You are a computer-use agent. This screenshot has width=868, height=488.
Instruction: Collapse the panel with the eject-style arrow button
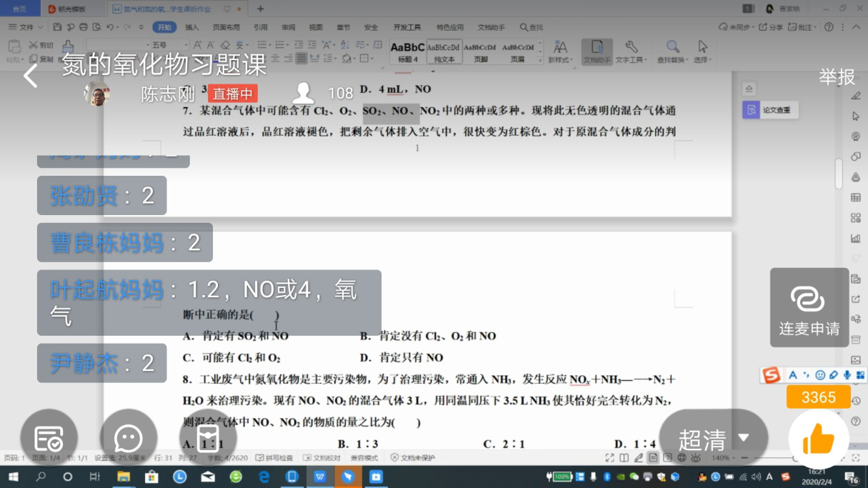coord(749,89)
